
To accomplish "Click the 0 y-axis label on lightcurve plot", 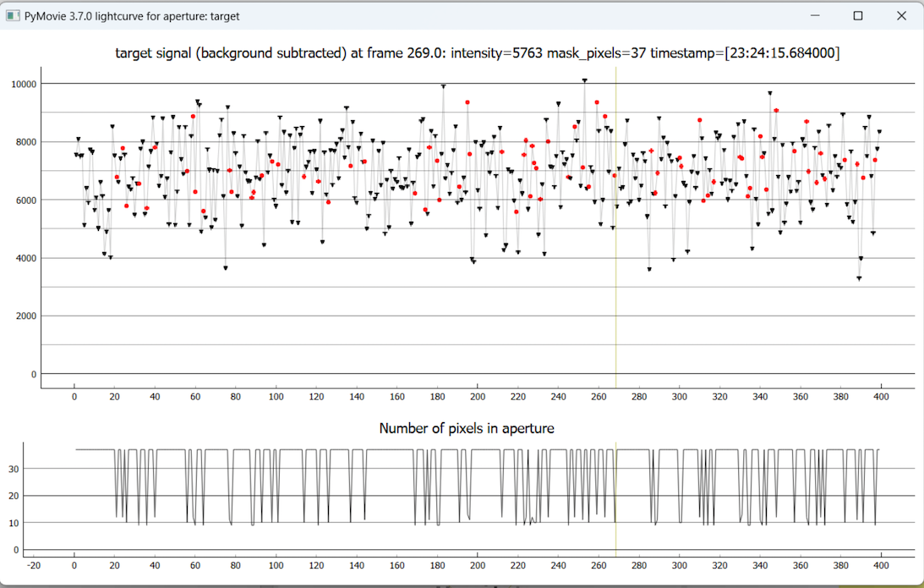I will [x=32, y=374].
